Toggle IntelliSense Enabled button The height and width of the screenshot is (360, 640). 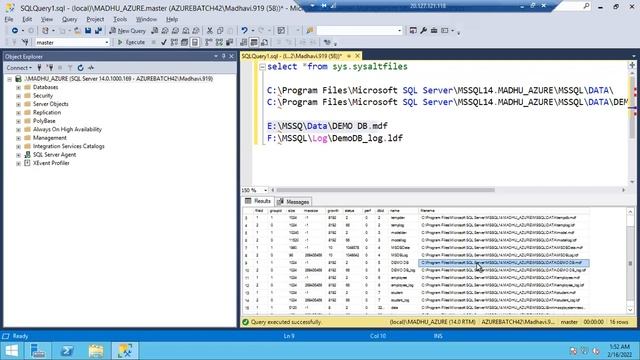coord(195,42)
